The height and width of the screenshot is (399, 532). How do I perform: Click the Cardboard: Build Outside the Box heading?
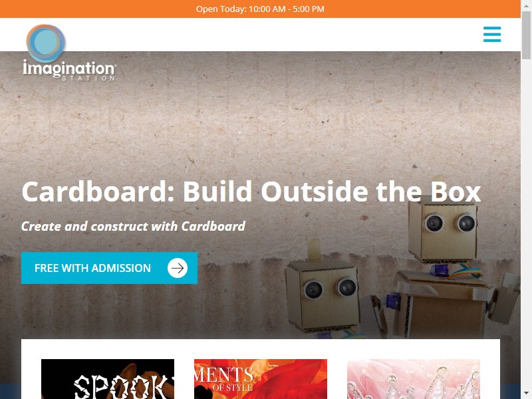251,192
